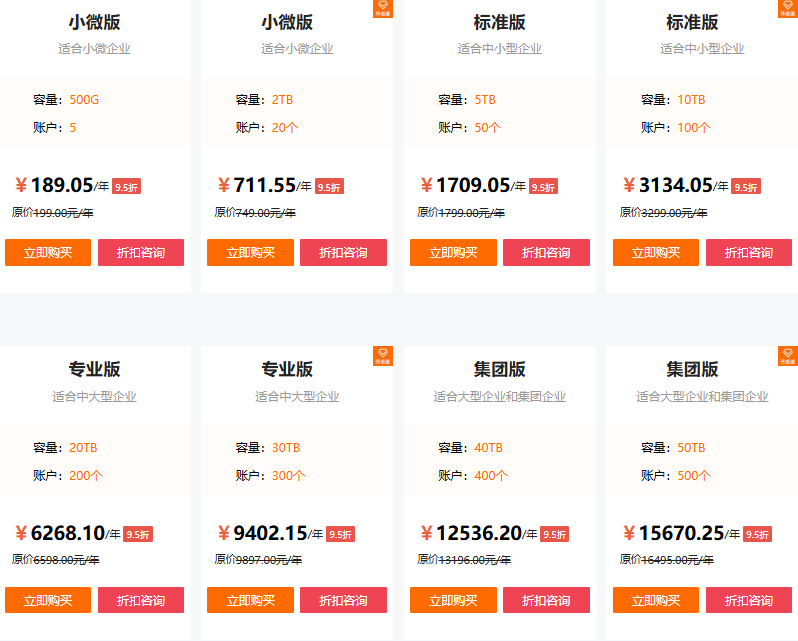Click the orange diamond badge on 标准版 10TB card
798x641 pixels.
pos(788,9)
